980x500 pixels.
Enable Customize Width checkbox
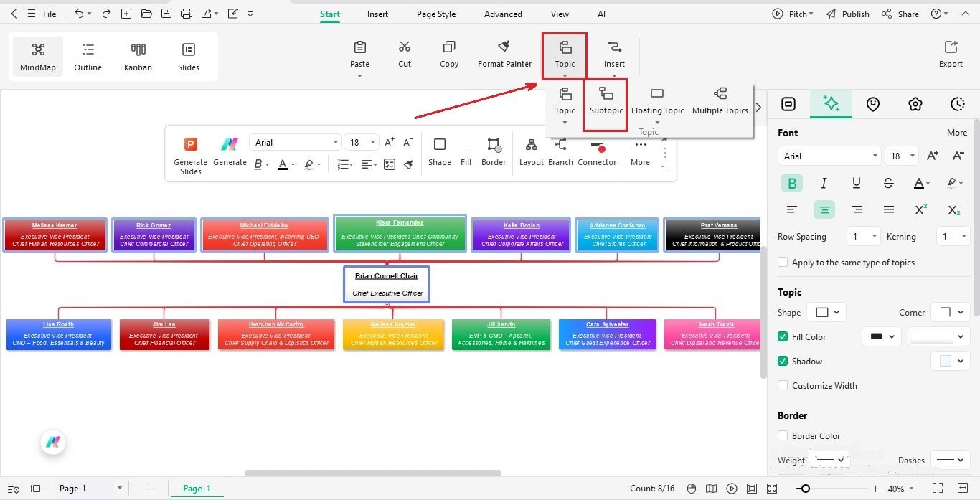[783, 385]
